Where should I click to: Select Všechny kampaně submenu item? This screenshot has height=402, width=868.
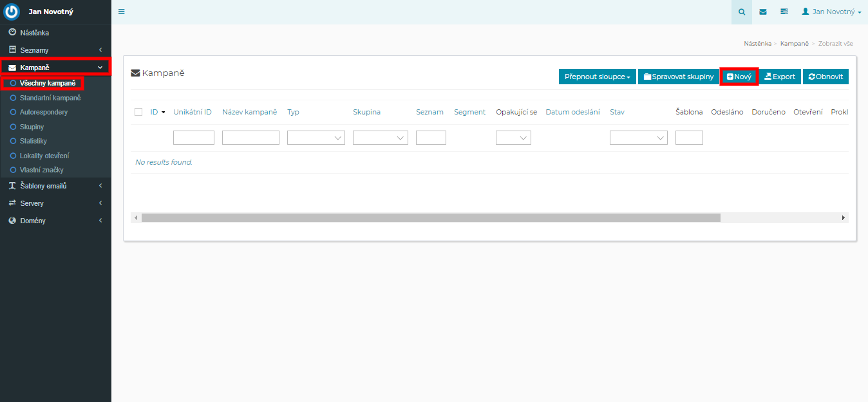pyautogui.click(x=48, y=83)
